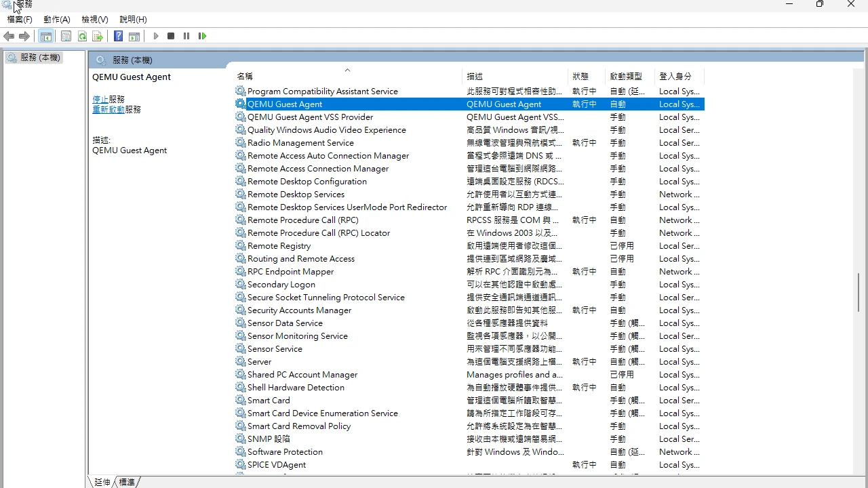Switch to the 標準 tab
868x488 pixels.
point(127,482)
